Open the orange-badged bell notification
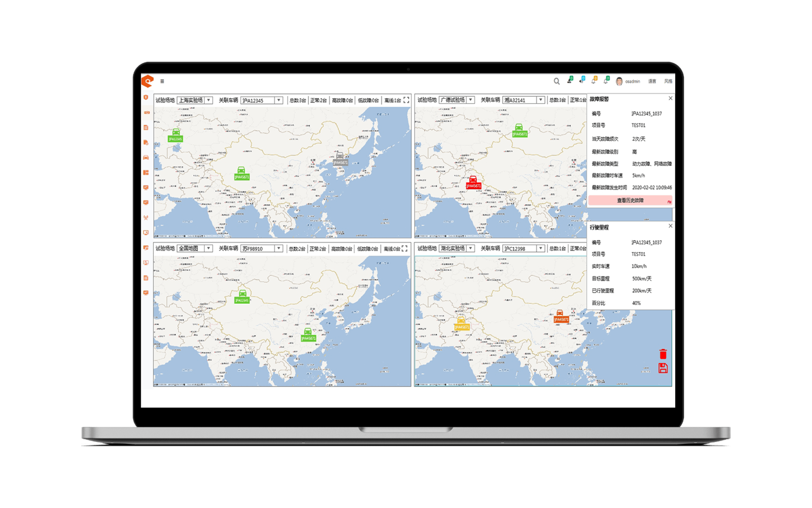This screenshot has width=812, height=508. 593,81
